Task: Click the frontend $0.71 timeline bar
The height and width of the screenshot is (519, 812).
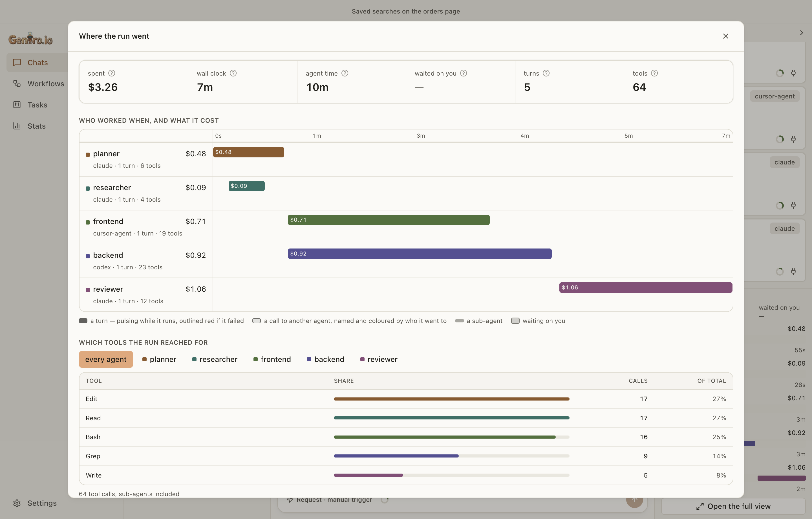Action: pos(389,220)
